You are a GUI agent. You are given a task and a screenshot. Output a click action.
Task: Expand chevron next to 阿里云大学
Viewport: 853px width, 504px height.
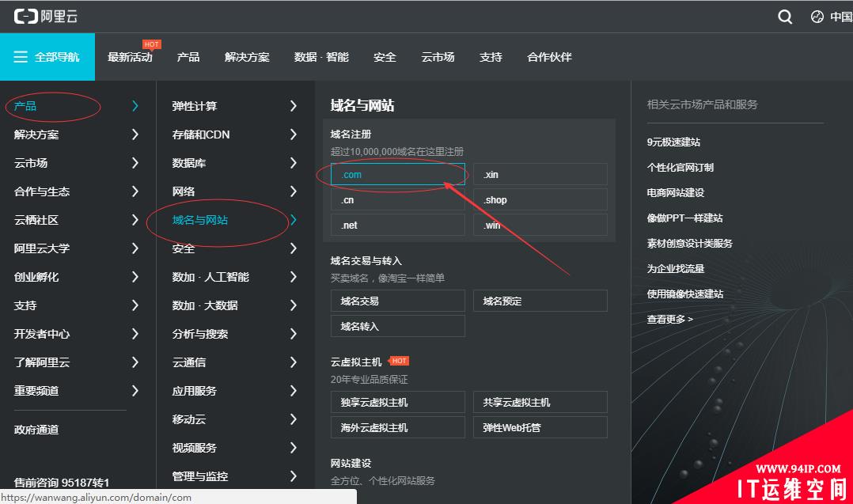click(135, 248)
